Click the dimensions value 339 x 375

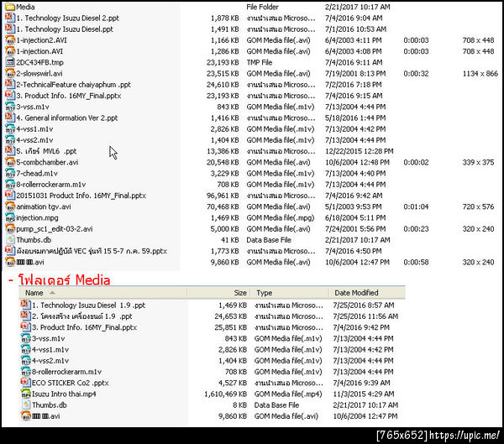(x=478, y=162)
